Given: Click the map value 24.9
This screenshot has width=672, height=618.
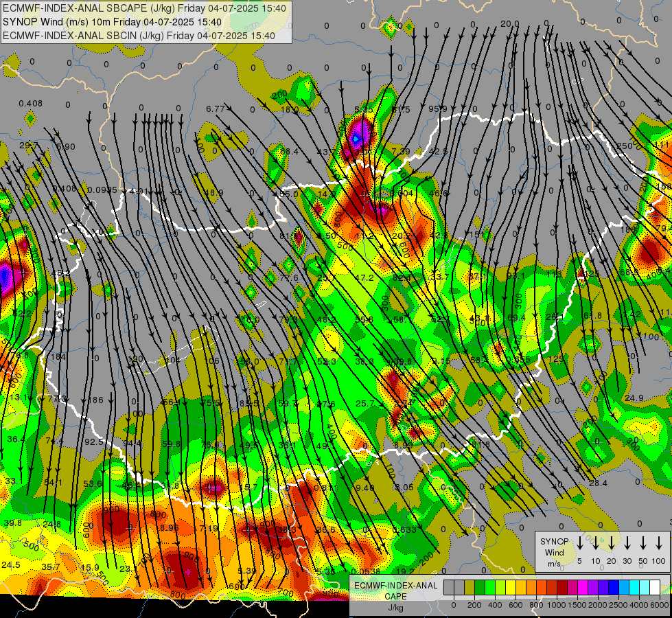Looking at the screenshot, I should click(634, 398).
